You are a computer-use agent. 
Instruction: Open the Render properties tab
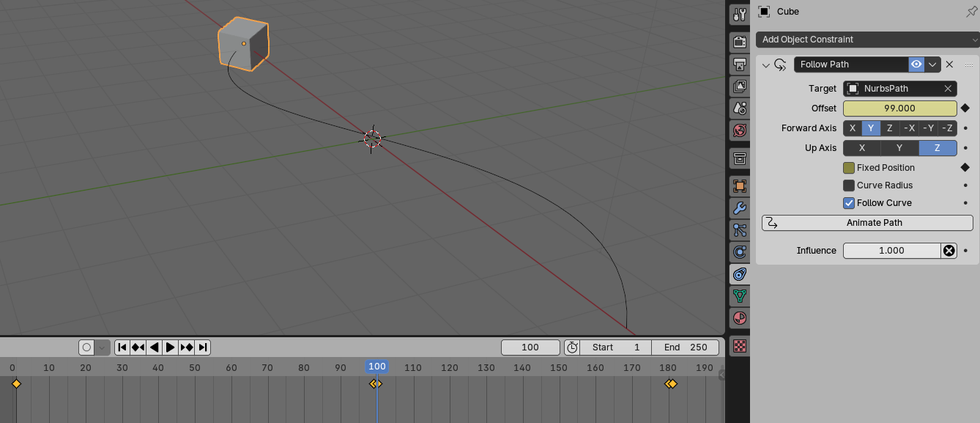click(x=740, y=44)
